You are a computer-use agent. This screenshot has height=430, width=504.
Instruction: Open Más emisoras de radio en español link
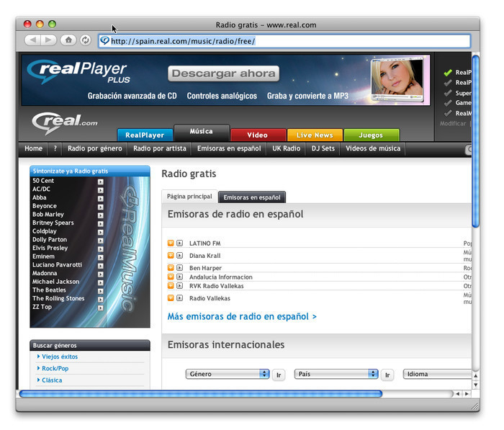(242, 316)
